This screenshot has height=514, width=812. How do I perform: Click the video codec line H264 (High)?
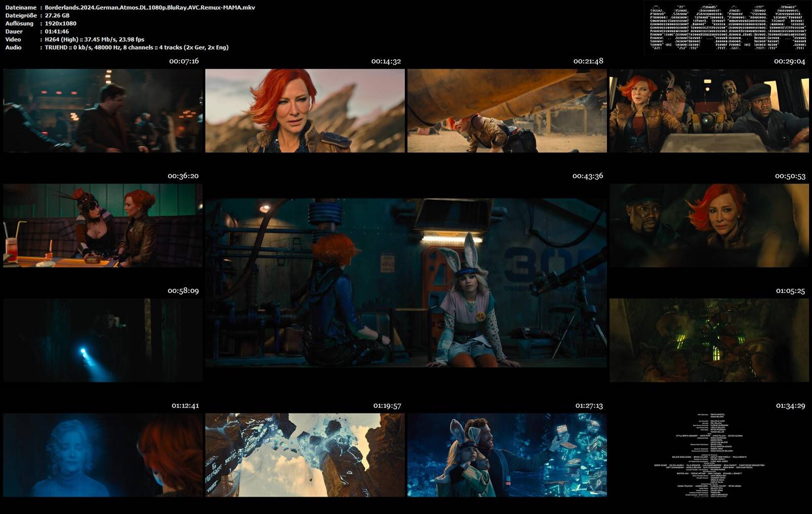tap(94, 40)
